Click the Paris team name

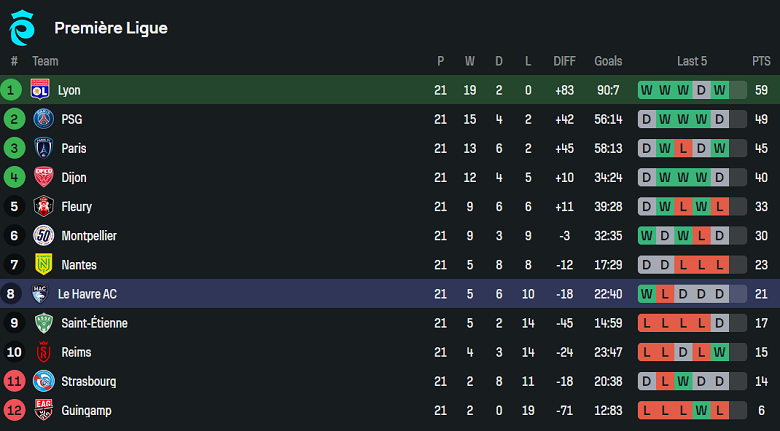(x=72, y=148)
